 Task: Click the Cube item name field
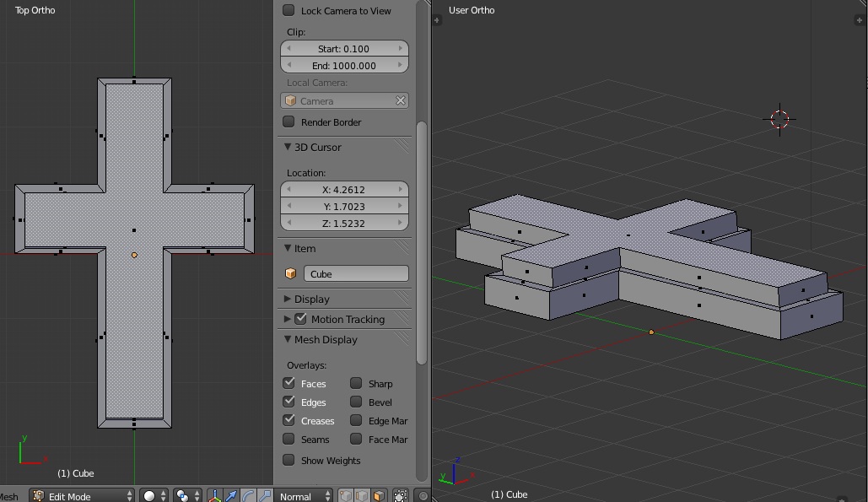pos(357,273)
